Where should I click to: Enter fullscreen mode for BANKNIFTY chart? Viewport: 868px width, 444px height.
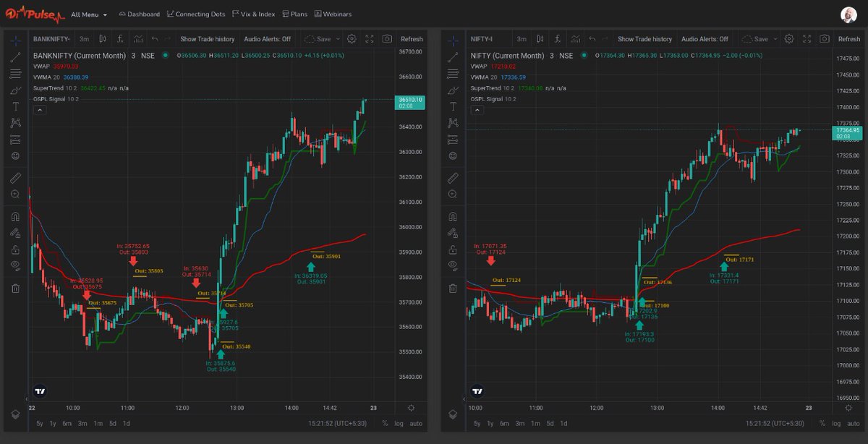(x=370, y=39)
